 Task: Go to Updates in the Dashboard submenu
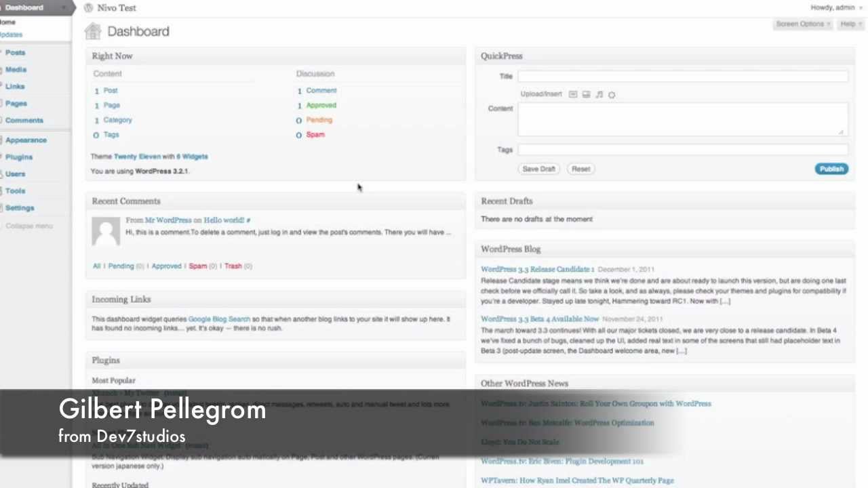tap(11, 35)
